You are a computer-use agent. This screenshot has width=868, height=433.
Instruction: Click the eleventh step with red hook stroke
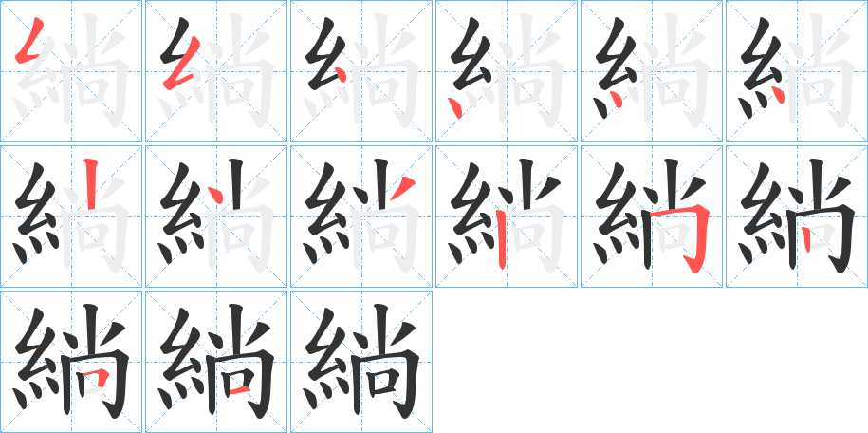652,216
